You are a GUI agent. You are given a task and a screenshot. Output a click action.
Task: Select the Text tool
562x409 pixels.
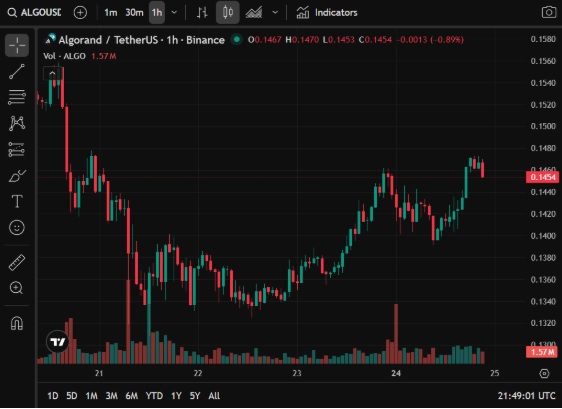coord(17,201)
